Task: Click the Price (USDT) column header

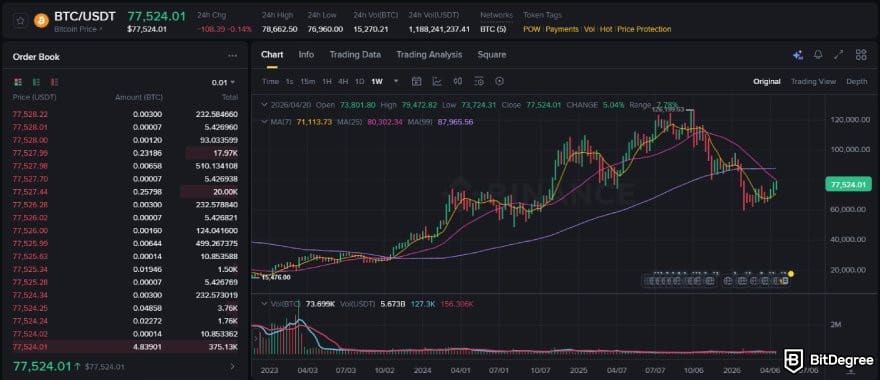Action: (35, 98)
